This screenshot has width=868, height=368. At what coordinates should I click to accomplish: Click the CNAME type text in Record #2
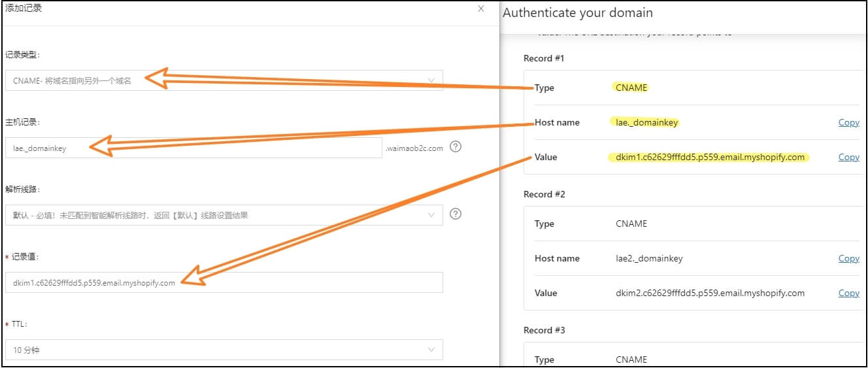pyautogui.click(x=631, y=224)
